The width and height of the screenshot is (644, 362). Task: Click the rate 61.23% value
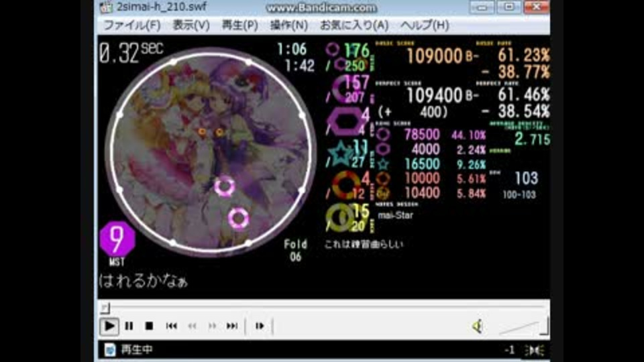pos(524,55)
